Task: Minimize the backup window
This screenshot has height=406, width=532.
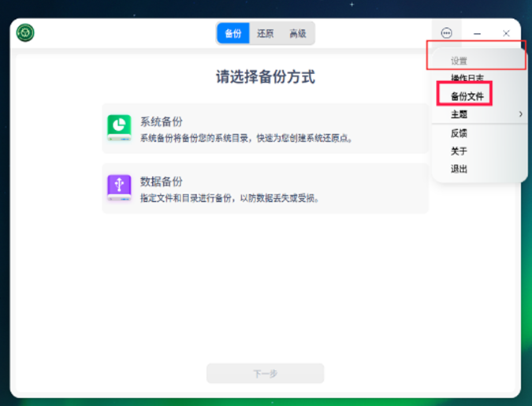Action: coord(477,33)
